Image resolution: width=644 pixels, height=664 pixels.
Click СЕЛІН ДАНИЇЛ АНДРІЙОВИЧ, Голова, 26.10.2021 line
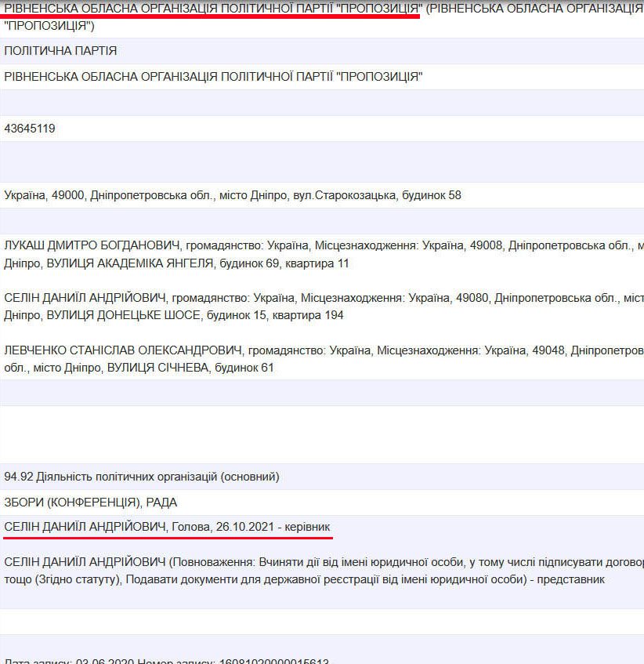click(167, 528)
